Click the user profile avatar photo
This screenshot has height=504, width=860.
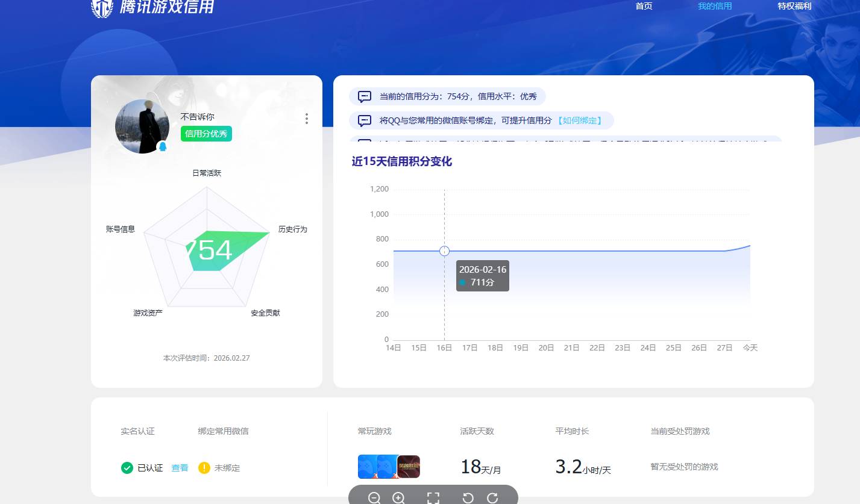(142, 126)
